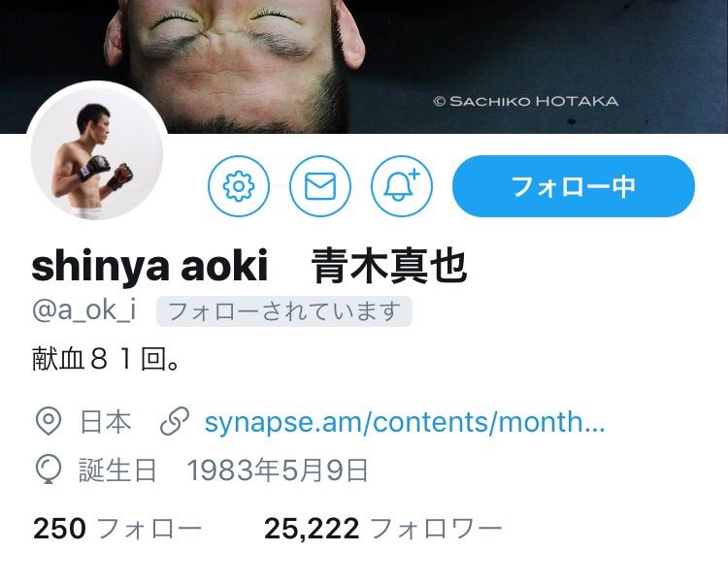Click the 青木真也 kanji name
This screenshot has height=583, width=728.
(389, 267)
